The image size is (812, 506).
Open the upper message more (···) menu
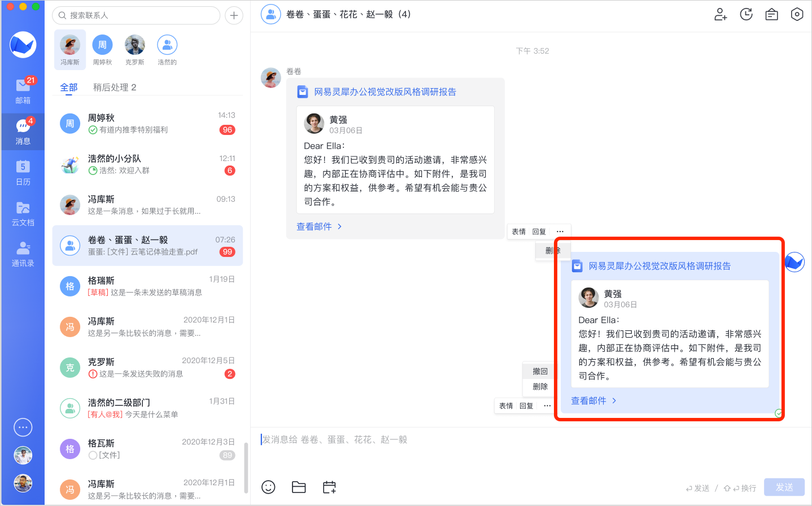coord(560,232)
